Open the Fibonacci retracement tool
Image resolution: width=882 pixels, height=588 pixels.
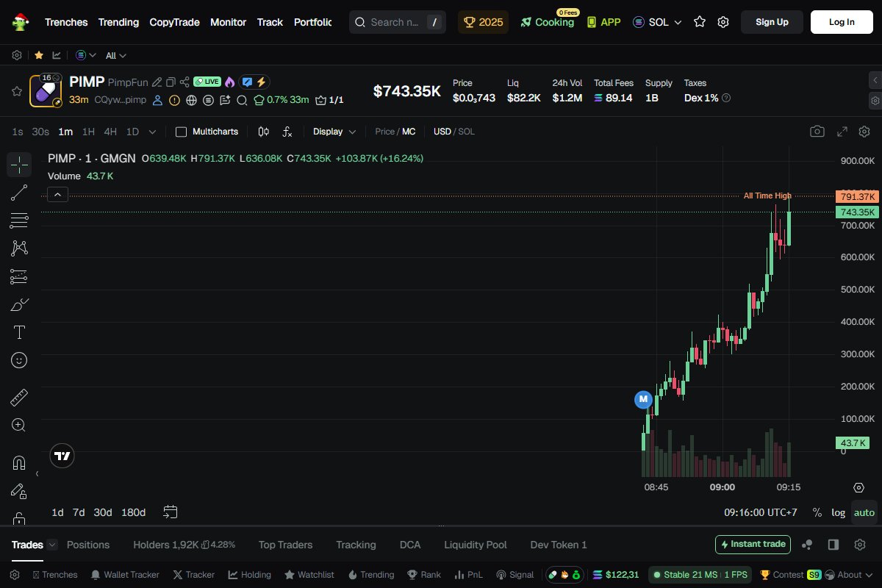(x=19, y=220)
